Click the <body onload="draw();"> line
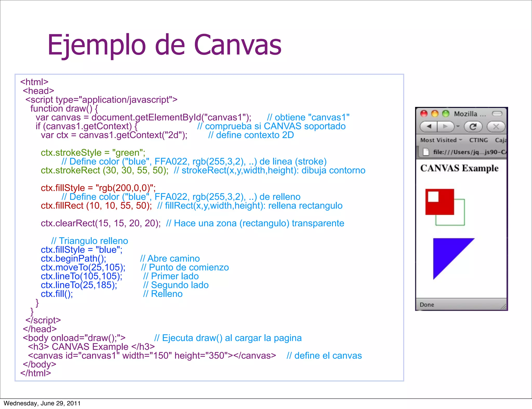Image resolution: width=532 pixels, height=409 pixels. pos(74,338)
